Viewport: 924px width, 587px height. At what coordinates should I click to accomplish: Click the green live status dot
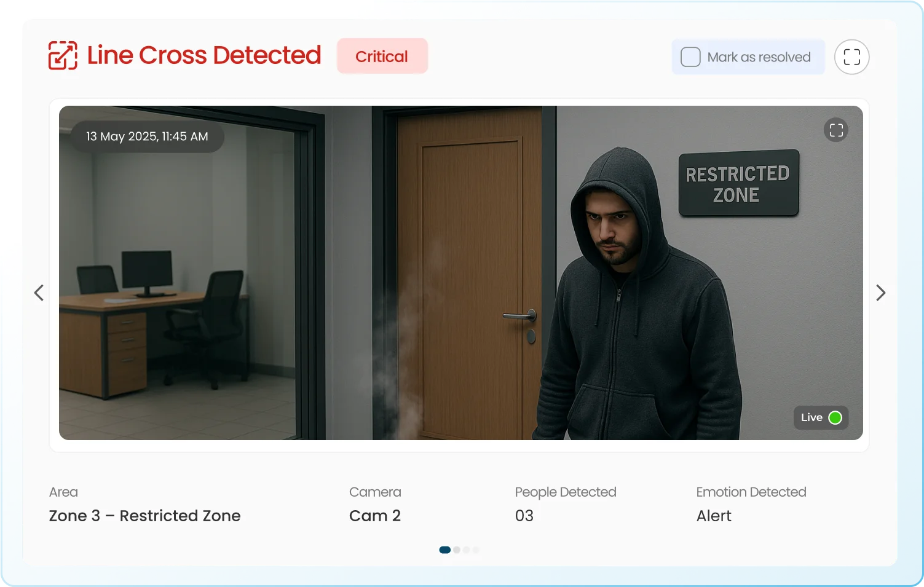[835, 418]
